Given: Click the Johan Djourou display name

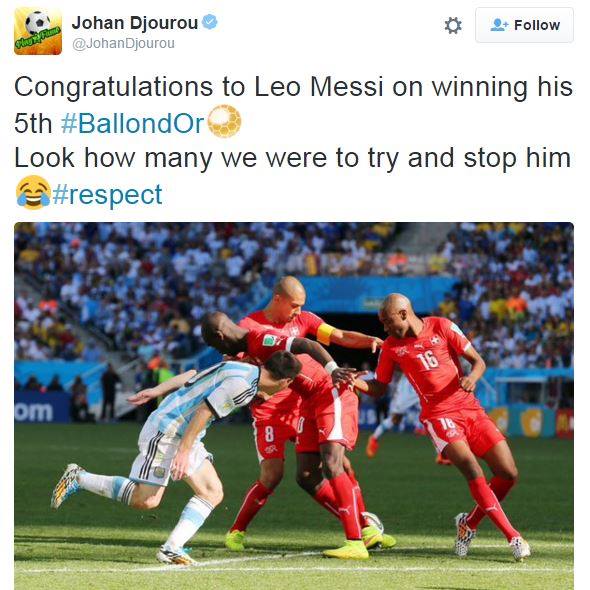Looking at the screenshot, I should click(135, 23).
